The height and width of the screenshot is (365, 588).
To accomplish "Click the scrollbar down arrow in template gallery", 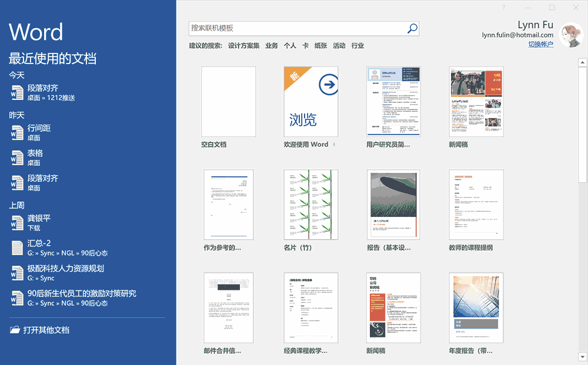I will click(x=582, y=356).
